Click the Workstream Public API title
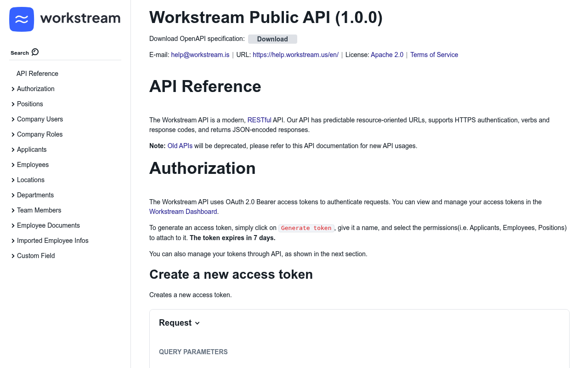This screenshot has height=368, width=588. pyautogui.click(x=266, y=17)
